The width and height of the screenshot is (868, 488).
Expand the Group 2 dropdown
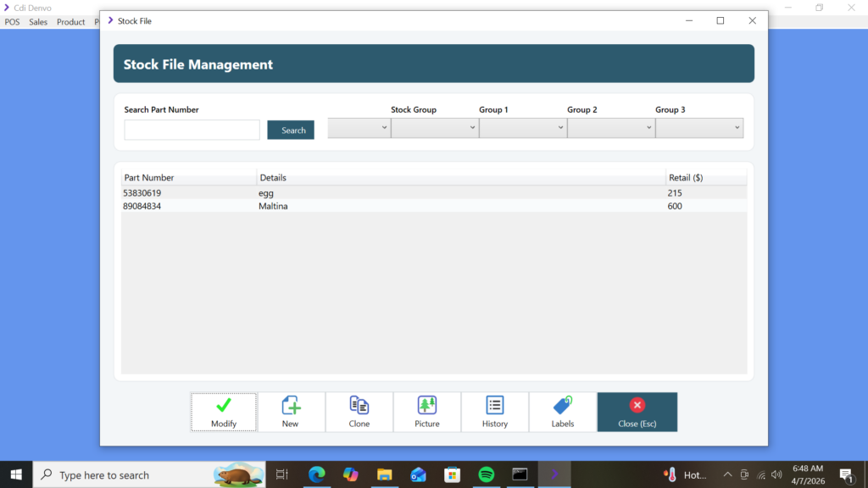pos(610,128)
